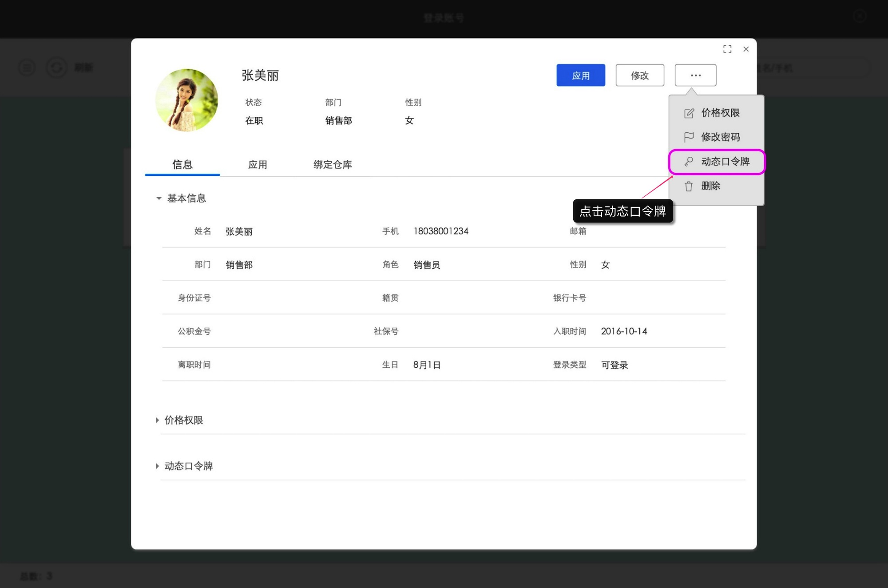Image resolution: width=888 pixels, height=588 pixels.
Task: Open the ... more actions menu
Action: [x=695, y=75]
